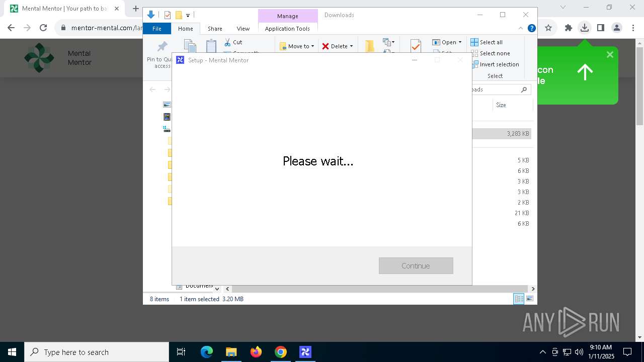Viewport: 644px width, 362px height.
Task: Open Firefox from the taskbar
Action: pos(256,352)
